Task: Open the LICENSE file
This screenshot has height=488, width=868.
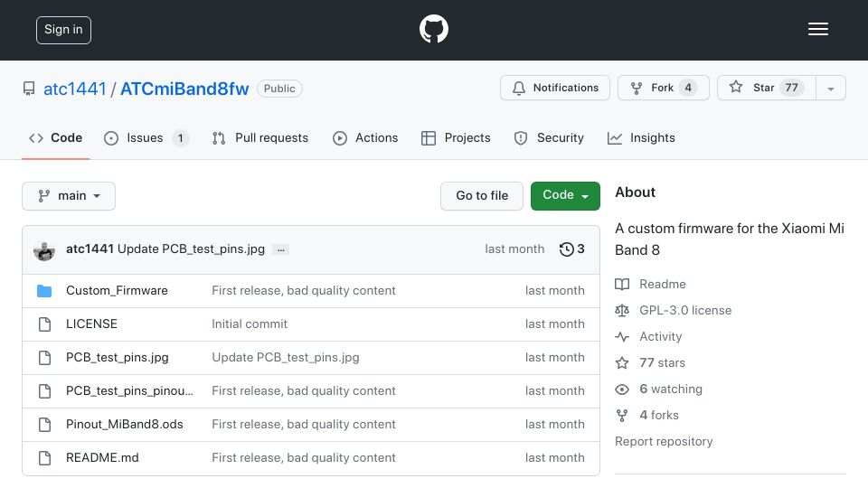Action: (x=91, y=324)
